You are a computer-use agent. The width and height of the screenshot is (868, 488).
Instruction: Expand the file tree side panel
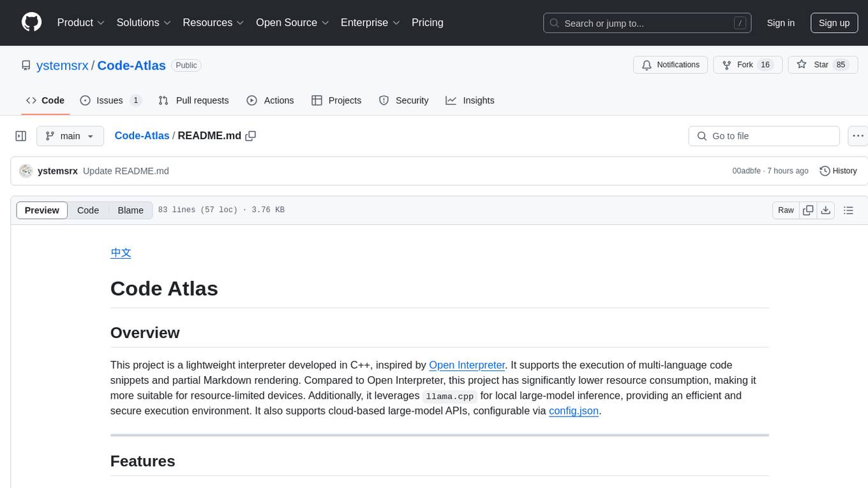tap(21, 136)
